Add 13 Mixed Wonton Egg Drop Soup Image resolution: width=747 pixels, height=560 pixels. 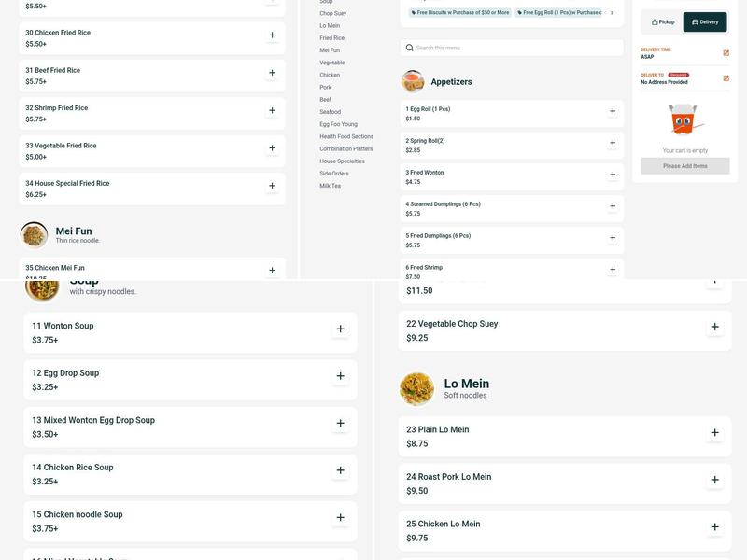tap(340, 423)
